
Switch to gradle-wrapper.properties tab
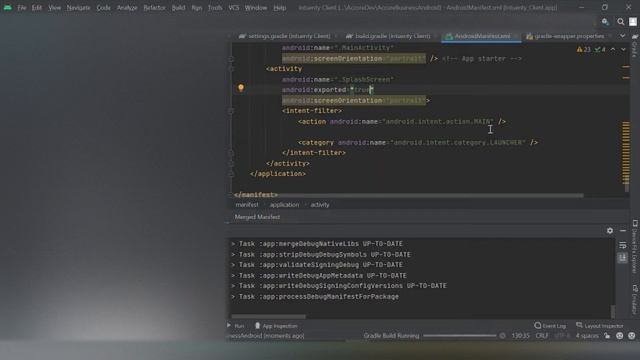[566, 36]
